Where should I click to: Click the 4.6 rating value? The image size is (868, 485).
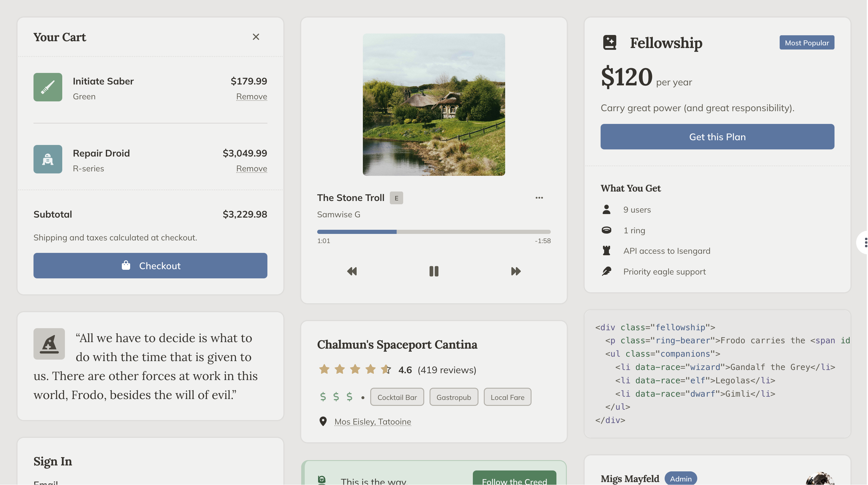405,370
